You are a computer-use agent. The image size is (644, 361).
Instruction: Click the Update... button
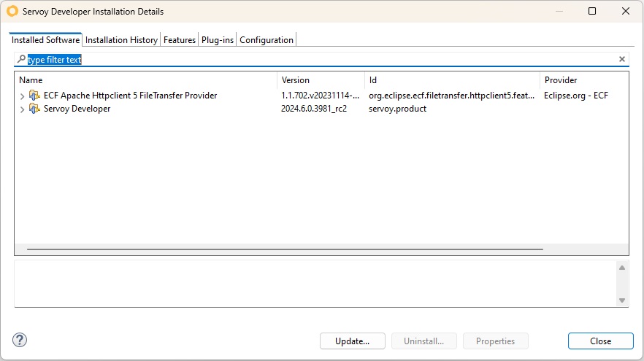(353, 341)
